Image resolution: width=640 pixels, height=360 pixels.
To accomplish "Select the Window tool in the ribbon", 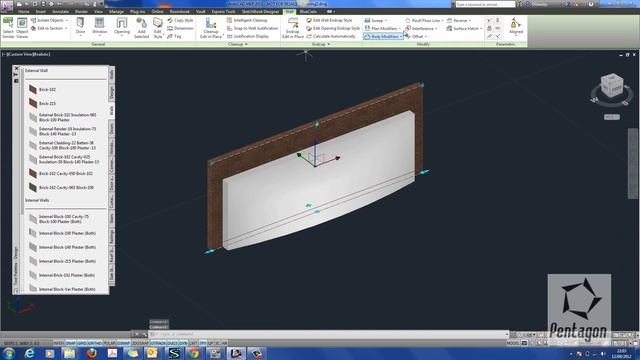I will (100, 26).
